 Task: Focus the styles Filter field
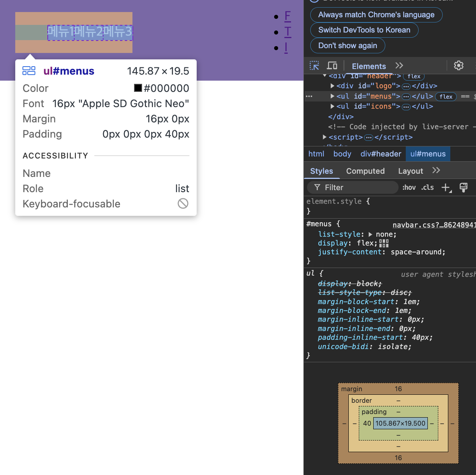[353, 188]
